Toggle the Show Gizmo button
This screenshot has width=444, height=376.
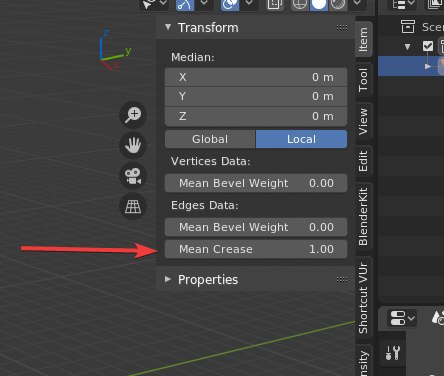pyautogui.click(x=185, y=5)
